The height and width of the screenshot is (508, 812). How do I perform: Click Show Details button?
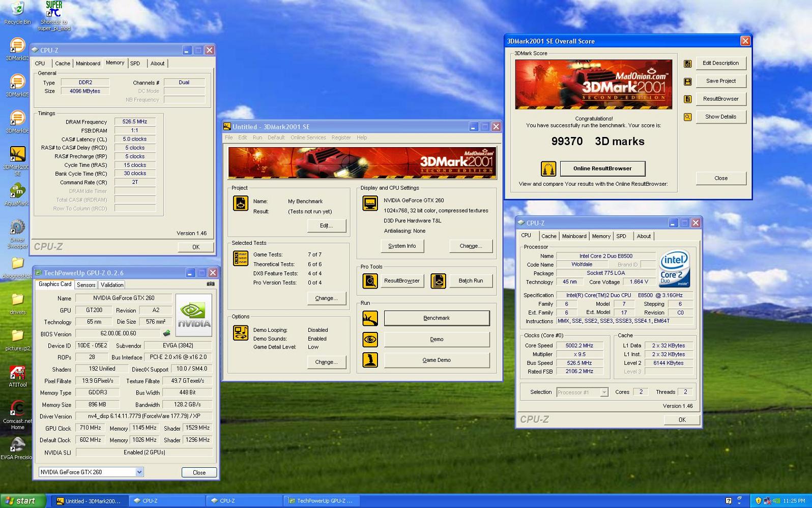[721, 117]
